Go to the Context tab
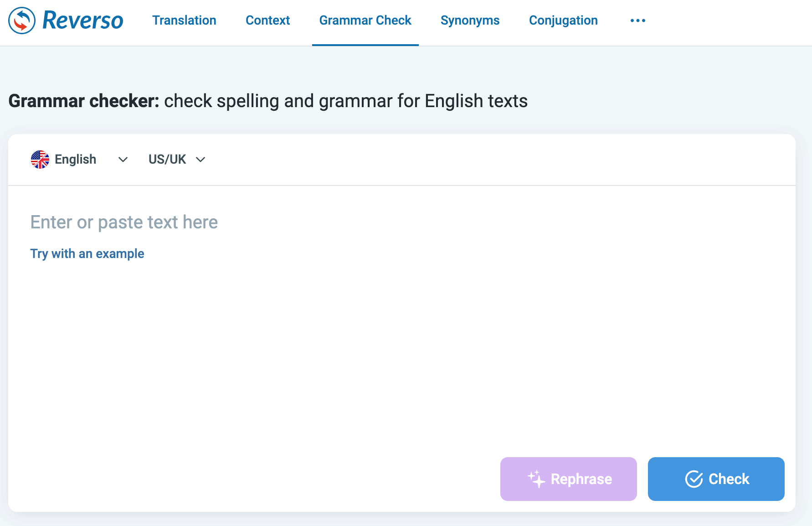The image size is (812, 526). pos(267,21)
